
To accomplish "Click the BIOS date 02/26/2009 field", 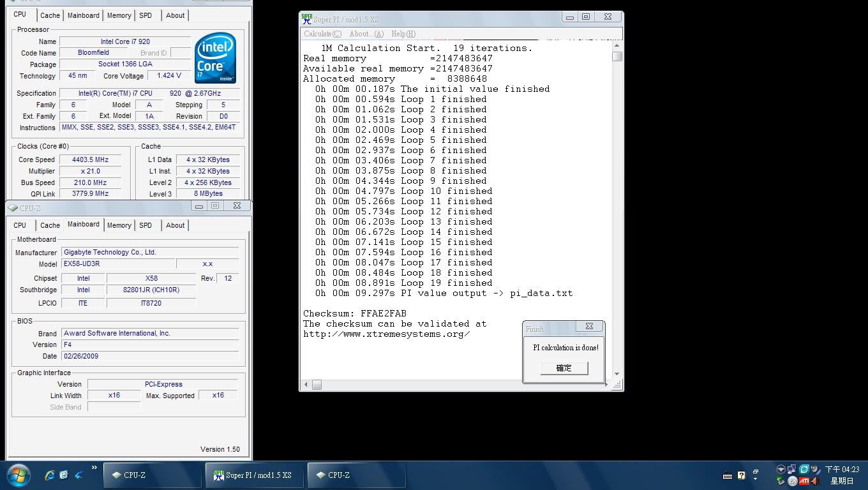I will 150,356.
